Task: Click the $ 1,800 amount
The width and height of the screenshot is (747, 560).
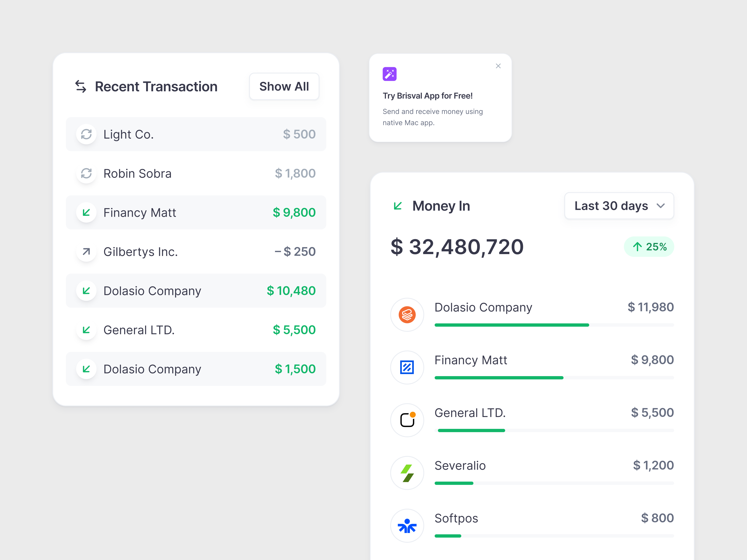Action: [x=295, y=174]
